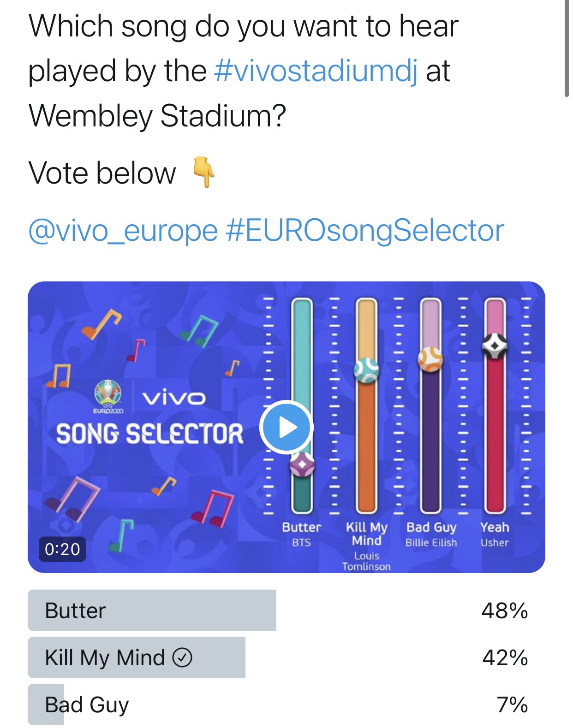Screen dimensions: 573x728
Task: Click the 0:20 video duration badge
Action: [x=62, y=549]
